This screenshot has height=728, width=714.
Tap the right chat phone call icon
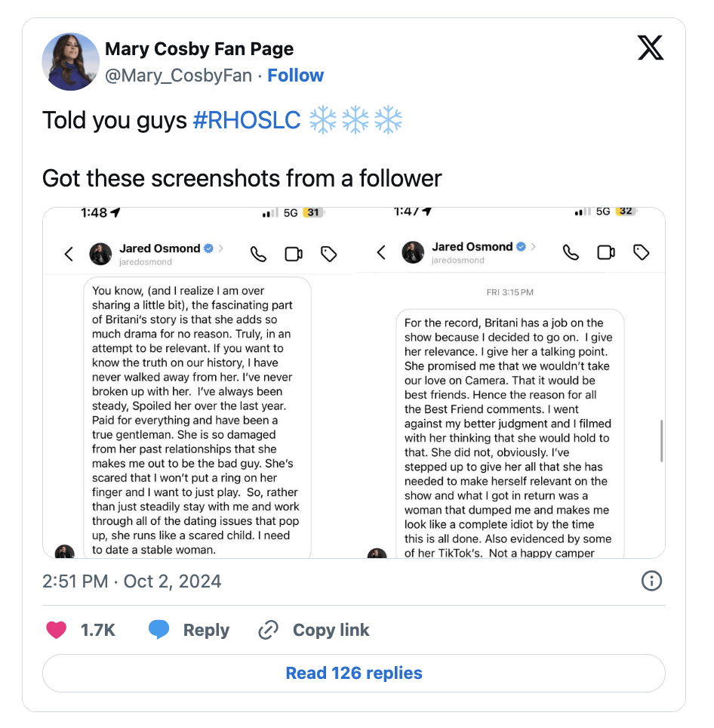(571, 252)
